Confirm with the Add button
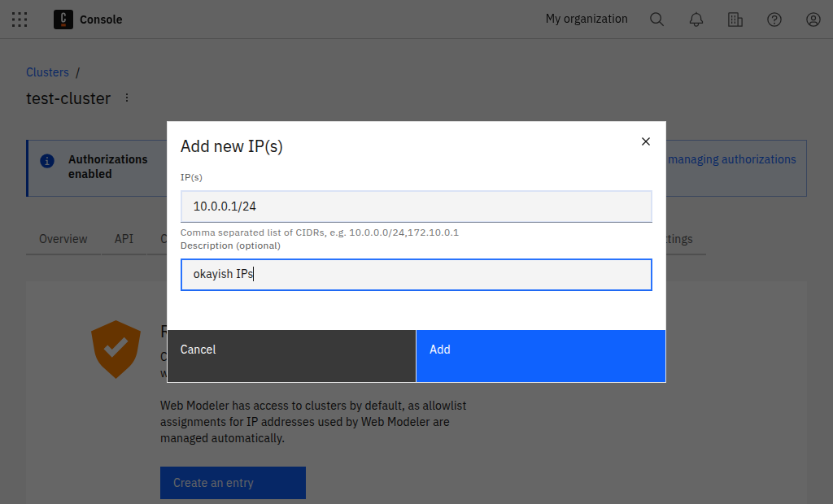833x504 pixels. click(x=540, y=355)
